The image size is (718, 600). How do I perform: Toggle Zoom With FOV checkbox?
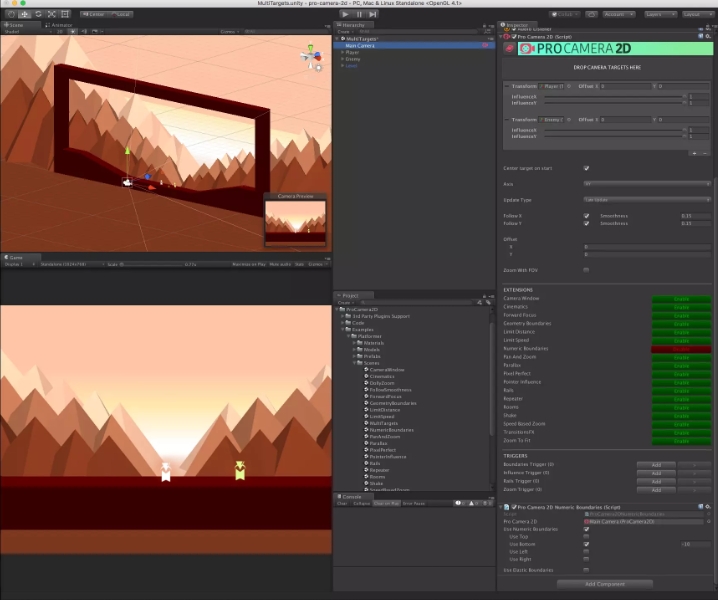pos(586,270)
